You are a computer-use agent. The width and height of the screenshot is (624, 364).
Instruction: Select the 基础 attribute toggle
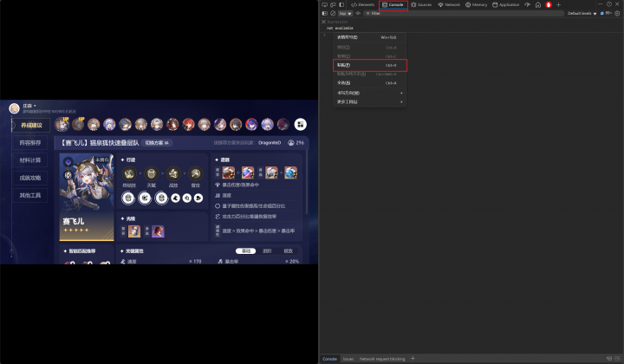coord(246,251)
